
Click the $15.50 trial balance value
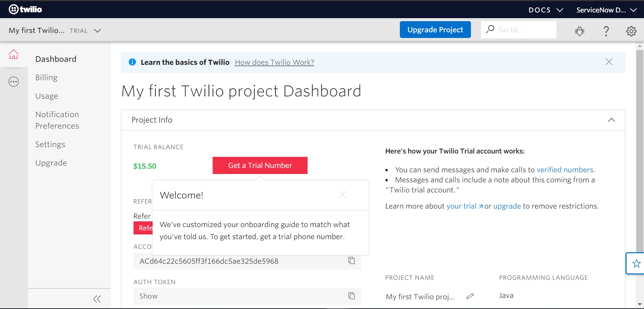(x=145, y=166)
